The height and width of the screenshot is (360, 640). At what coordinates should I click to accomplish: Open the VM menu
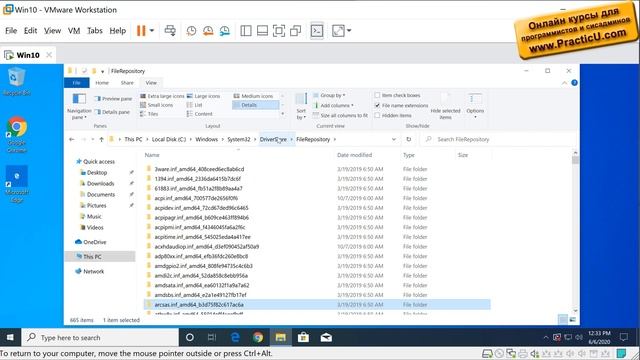[74, 31]
